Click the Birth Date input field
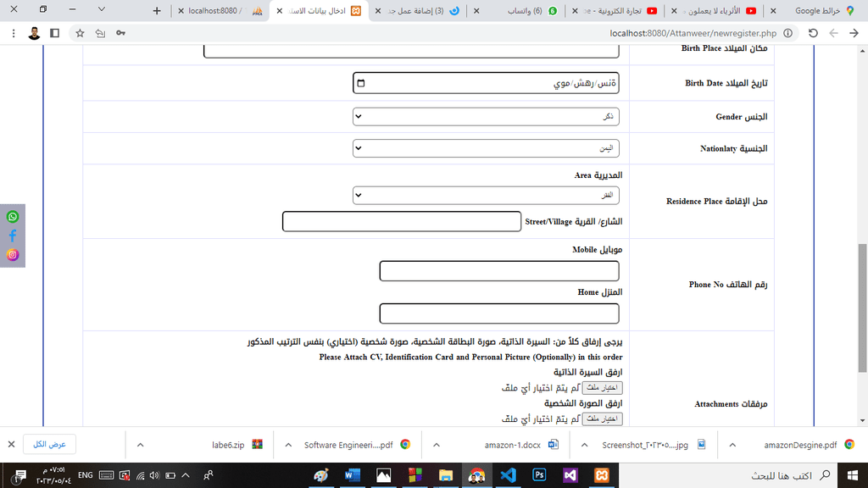Screen dimensions: 868x488 (486, 83)
